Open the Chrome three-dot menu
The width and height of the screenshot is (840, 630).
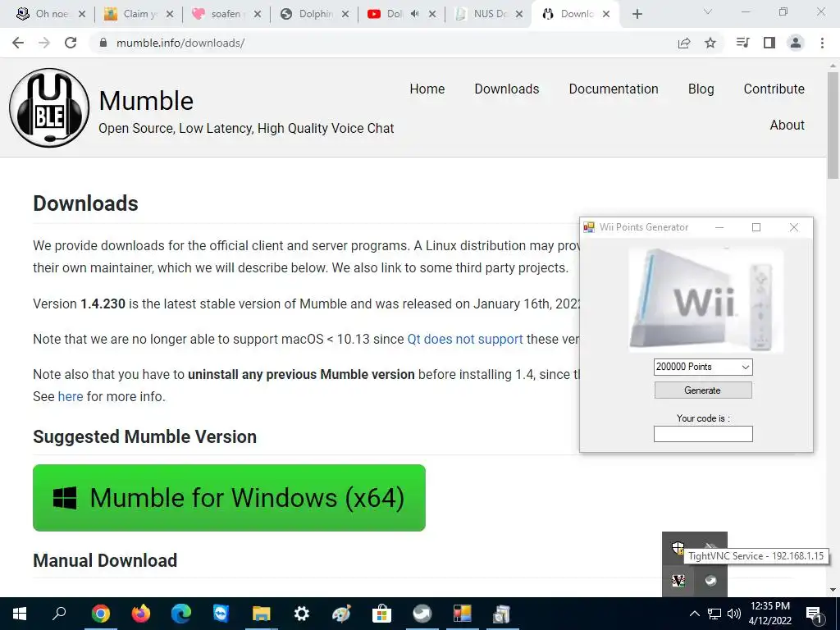[822, 43]
